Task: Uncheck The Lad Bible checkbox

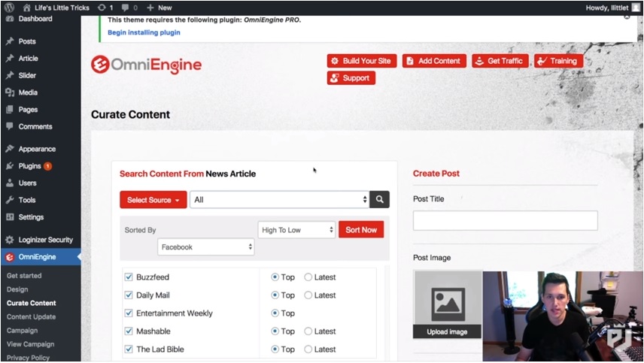Action: click(x=129, y=349)
